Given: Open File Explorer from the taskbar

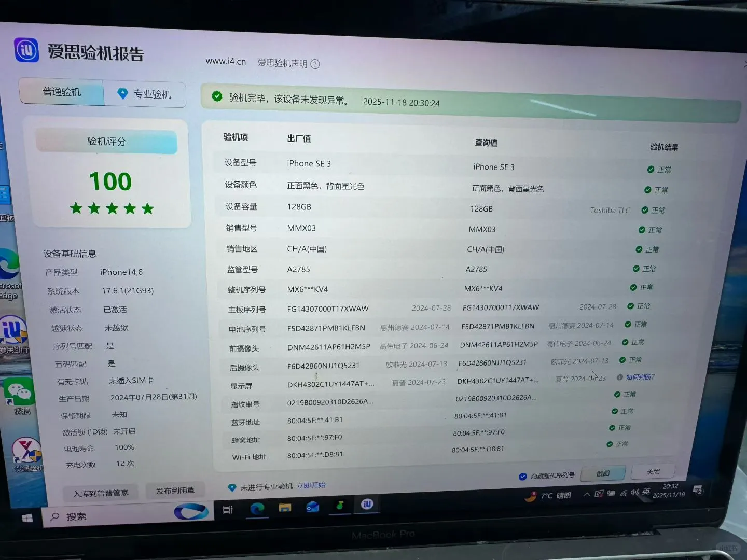Looking at the screenshot, I should tap(284, 506).
